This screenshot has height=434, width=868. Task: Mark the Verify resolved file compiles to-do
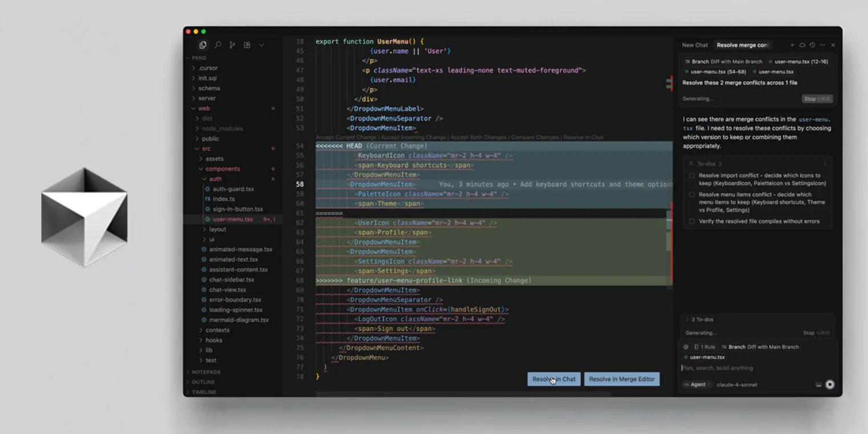(692, 221)
